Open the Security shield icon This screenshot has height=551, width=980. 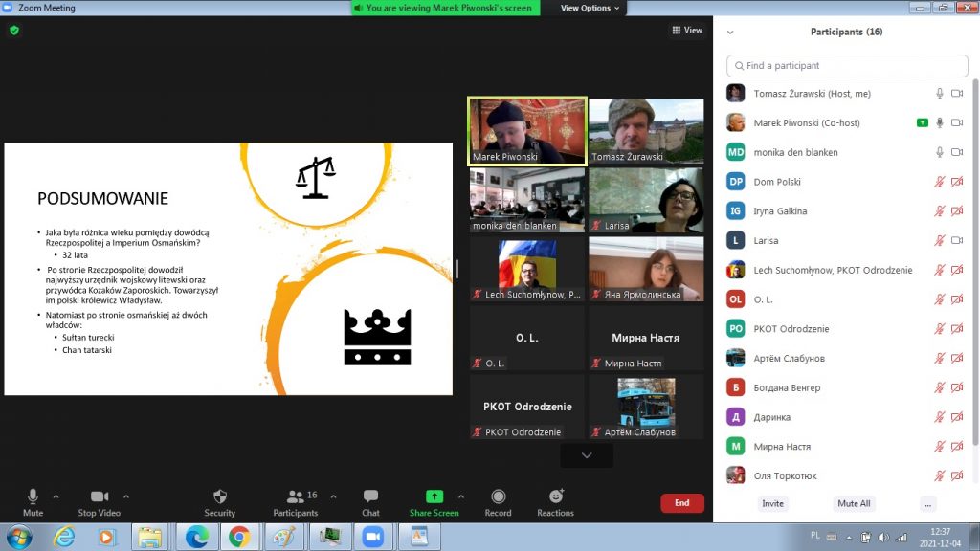pos(219,496)
